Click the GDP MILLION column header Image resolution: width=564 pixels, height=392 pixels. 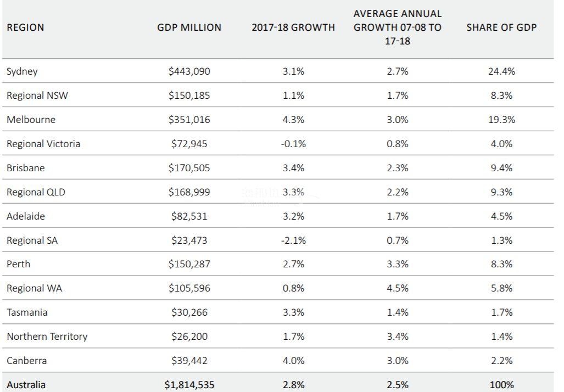[189, 27]
